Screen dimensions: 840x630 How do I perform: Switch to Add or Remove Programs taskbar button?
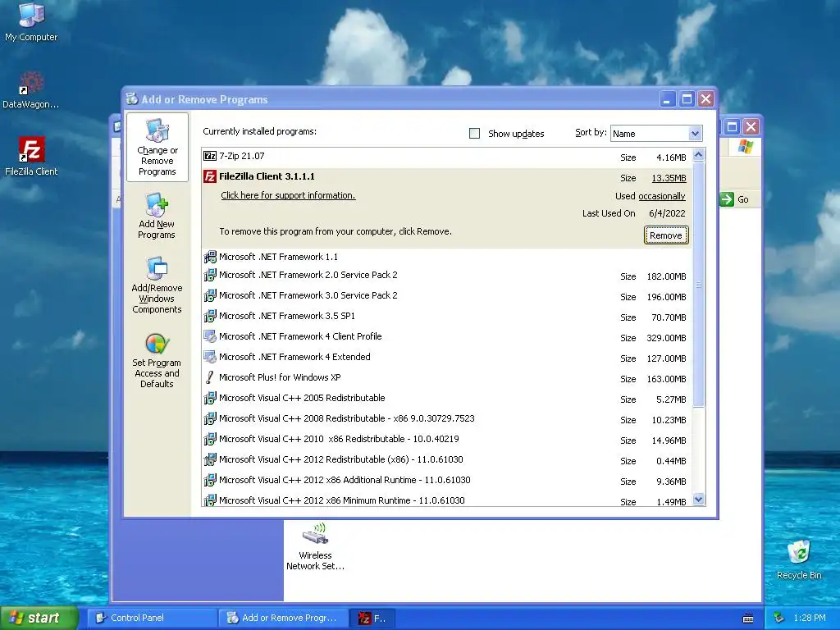pos(284,618)
